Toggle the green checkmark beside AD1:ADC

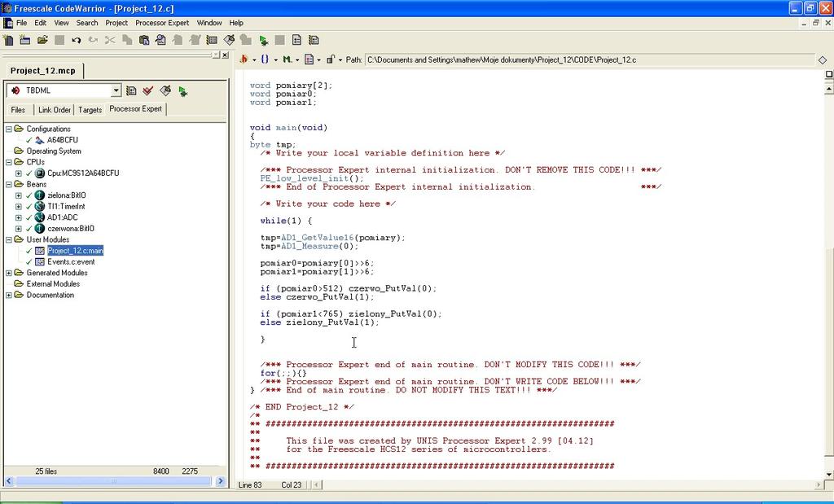click(29, 217)
